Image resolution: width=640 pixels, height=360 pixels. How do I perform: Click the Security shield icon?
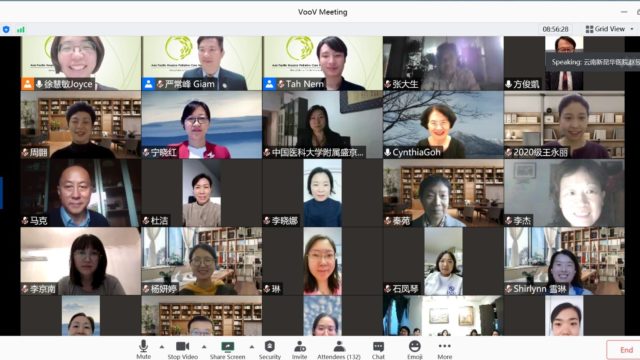269,347
